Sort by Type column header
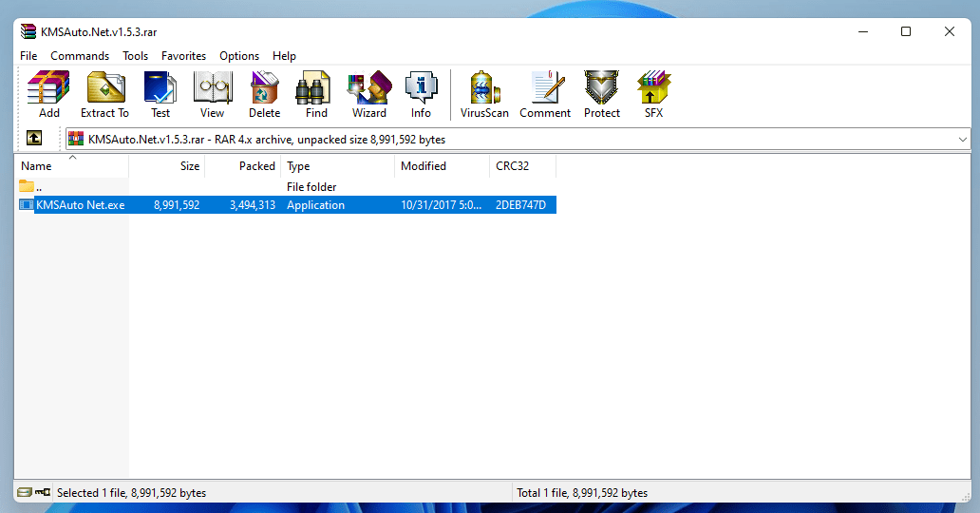The image size is (980, 513). (x=338, y=166)
